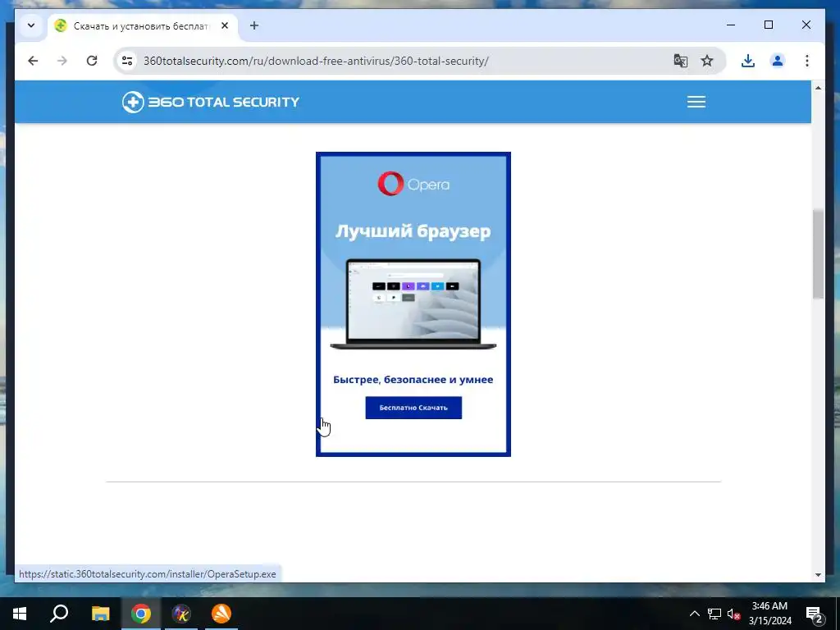View site information icon in address bar

pos(127,61)
